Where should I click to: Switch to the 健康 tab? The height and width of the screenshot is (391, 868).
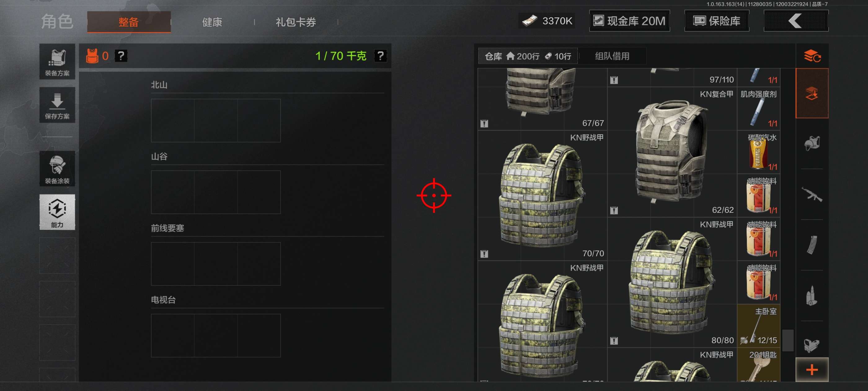(212, 22)
